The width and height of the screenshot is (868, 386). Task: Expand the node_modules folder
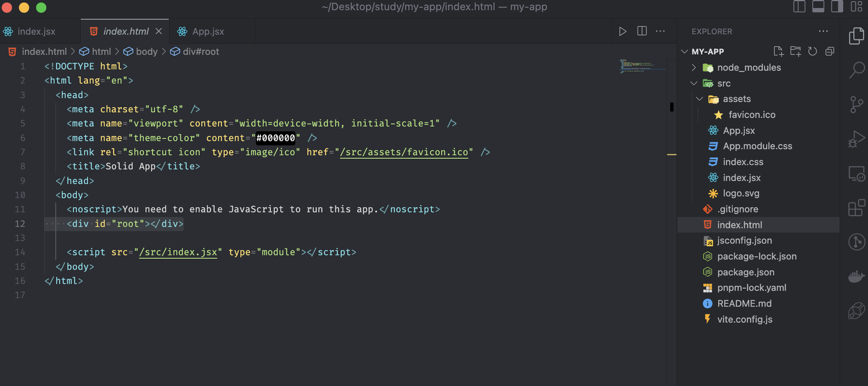(x=694, y=67)
